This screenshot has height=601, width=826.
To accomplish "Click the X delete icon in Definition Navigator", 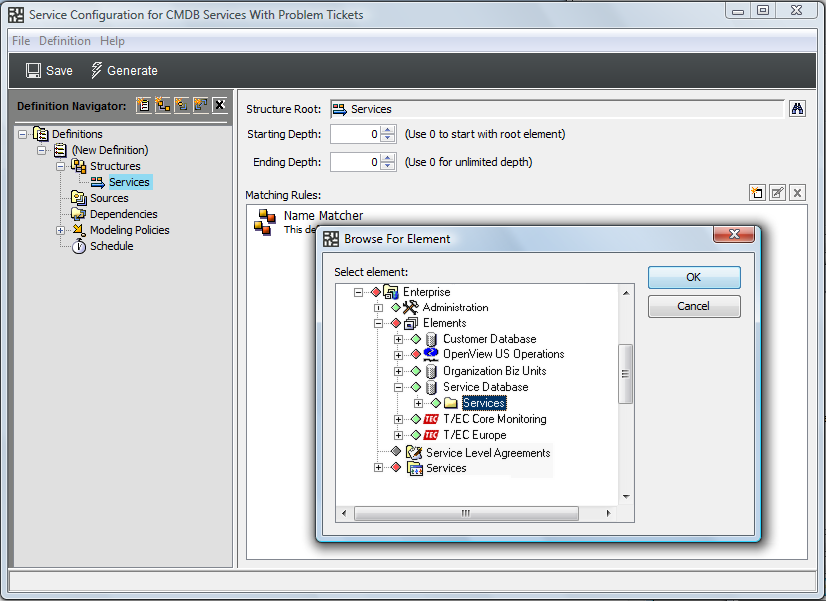I will (220, 105).
